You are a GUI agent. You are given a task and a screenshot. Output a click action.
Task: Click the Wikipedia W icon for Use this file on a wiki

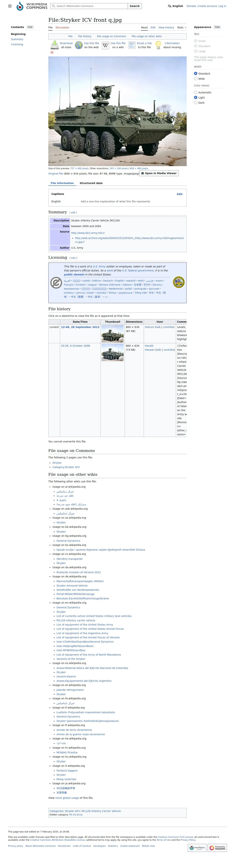(105, 45)
